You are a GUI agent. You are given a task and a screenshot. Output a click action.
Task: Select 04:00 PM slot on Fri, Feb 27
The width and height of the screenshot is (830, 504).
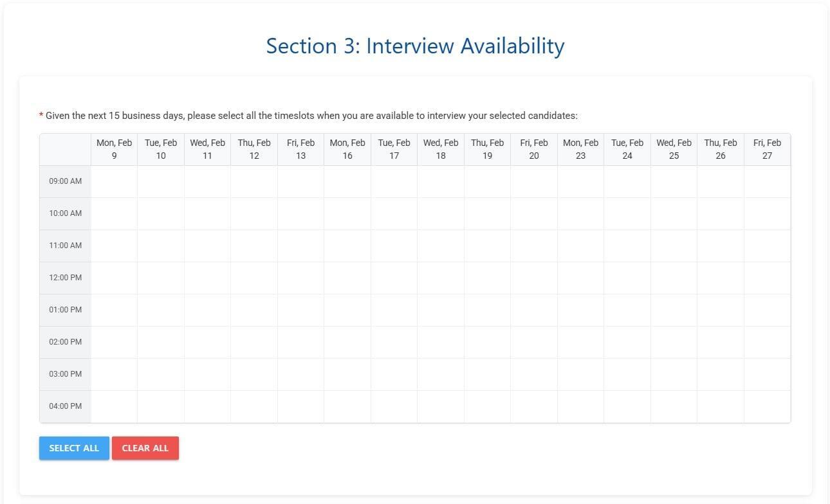point(767,406)
